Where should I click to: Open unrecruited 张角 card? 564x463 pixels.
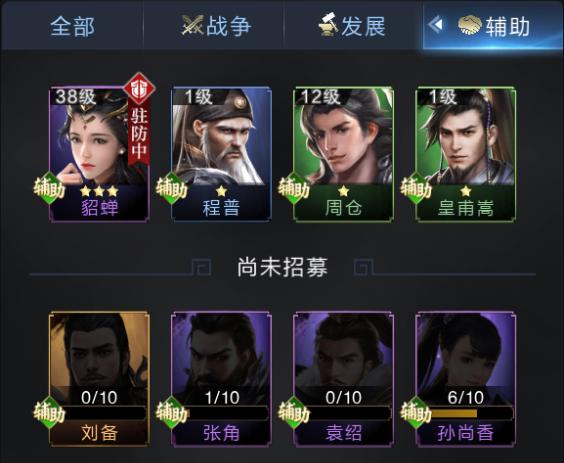pyautogui.click(x=221, y=379)
